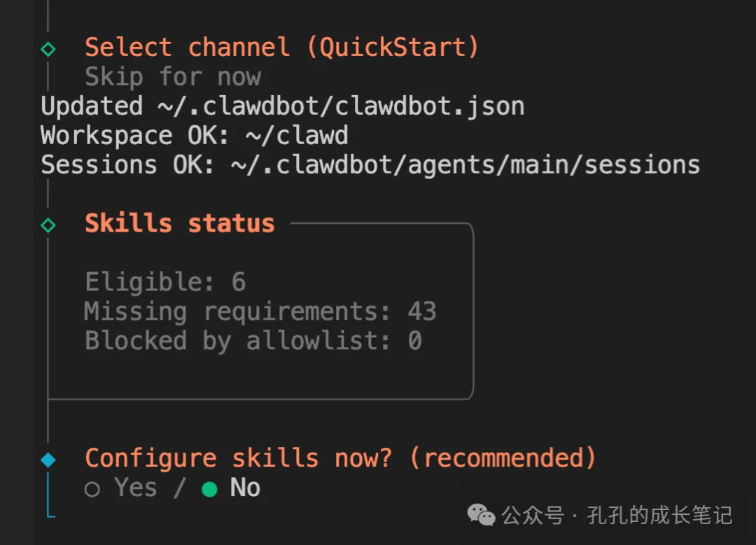Screen dimensions: 756x545
Task: Click the Configure skills now? question text
Action: (x=239, y=459)
